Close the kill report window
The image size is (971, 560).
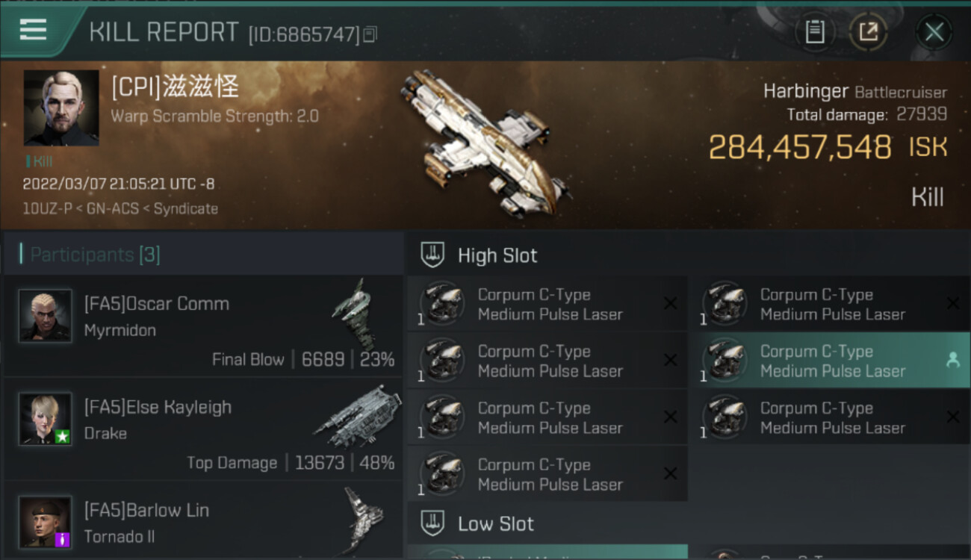pyautogui.click(x=934, y=32)
